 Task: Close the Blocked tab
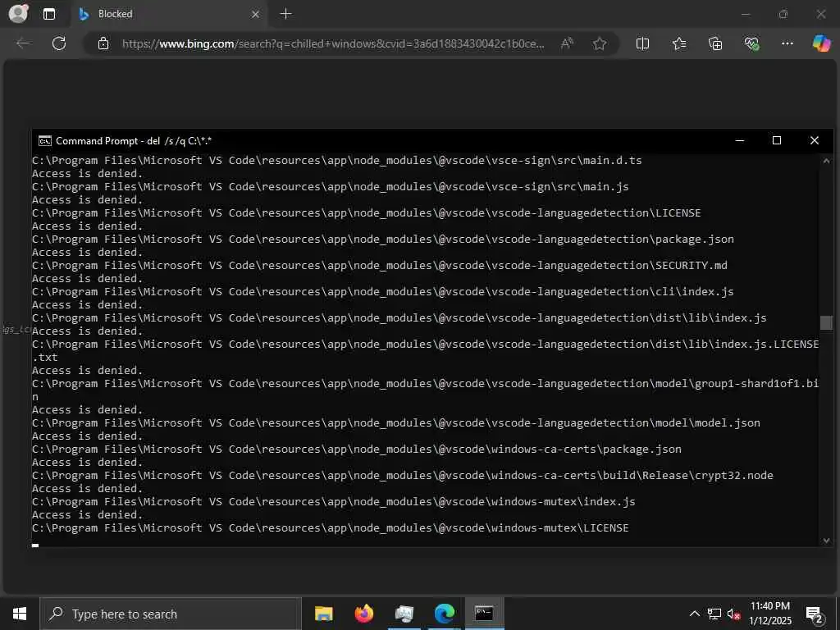click(x=256, y=14)
